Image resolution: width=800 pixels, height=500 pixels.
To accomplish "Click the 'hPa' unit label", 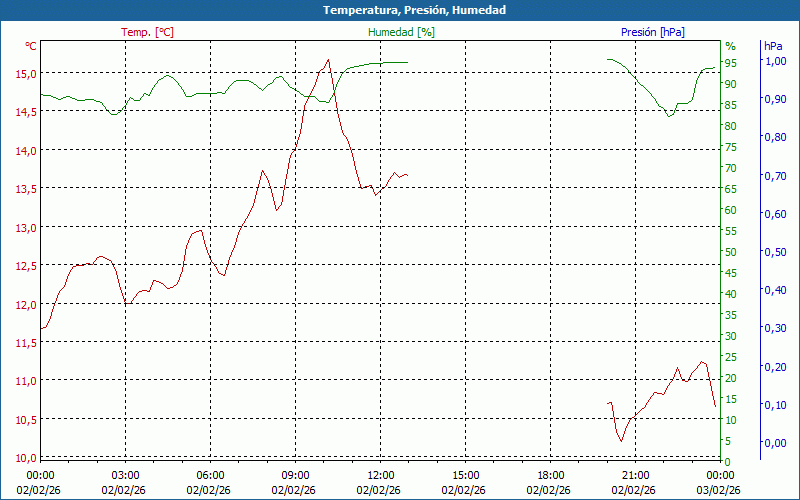I will click(x=773, y=46).
